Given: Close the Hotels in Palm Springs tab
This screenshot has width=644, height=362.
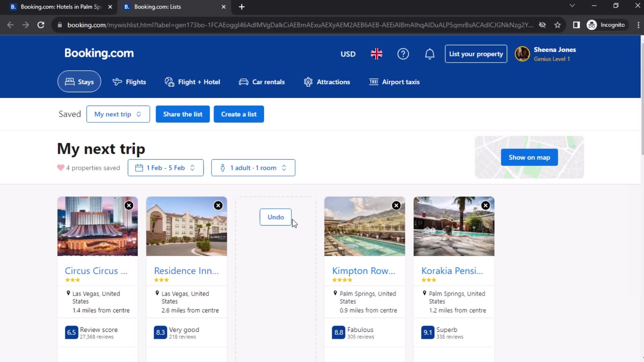Looking at the screenshot, I should pos(110,7).
